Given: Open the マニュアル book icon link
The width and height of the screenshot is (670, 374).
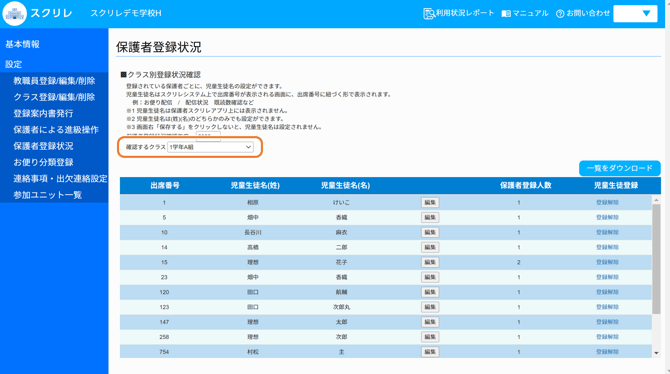Looking at the screenshot, I should click(525, 13).
